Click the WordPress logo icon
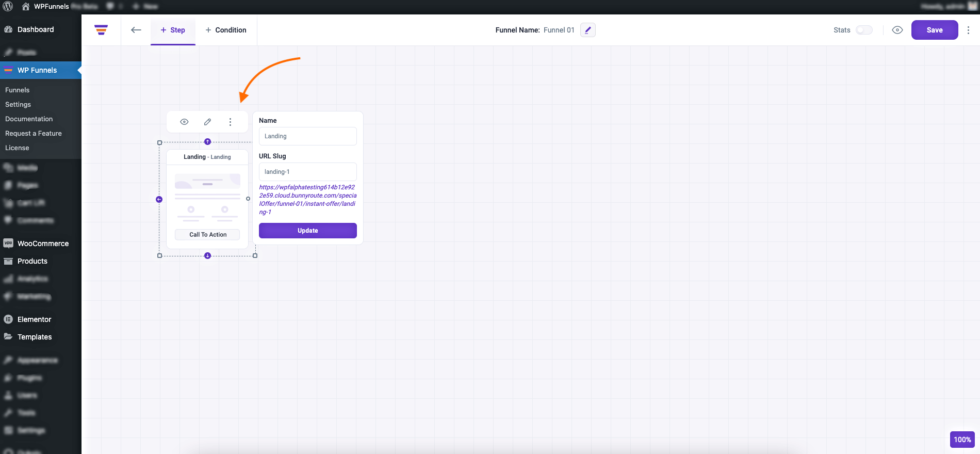Viewport: 980px width, 454px height. point(8,6)
